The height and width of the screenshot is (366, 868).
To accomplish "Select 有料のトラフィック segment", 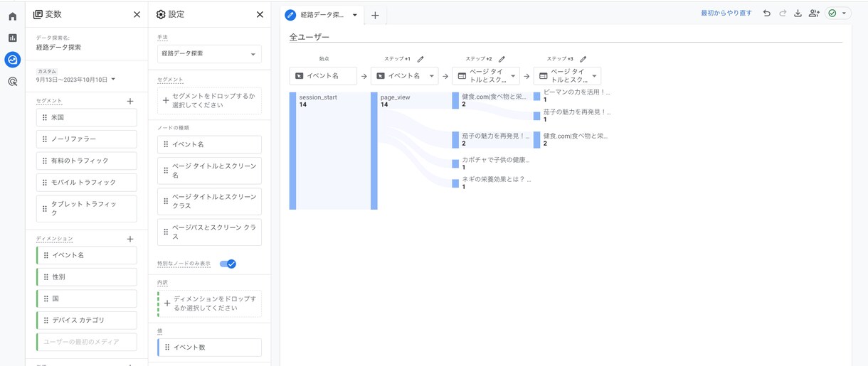I will coord(86,161).
